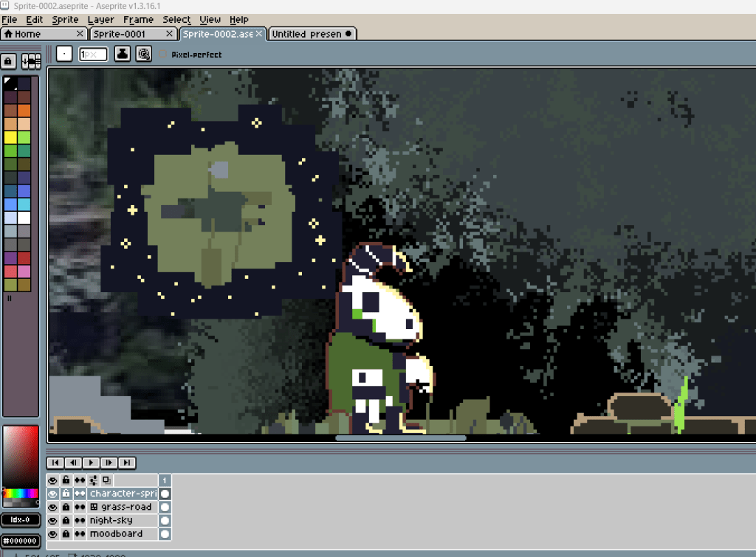Image resolution: width=756 pixels, height=557 pixels.
Task: Toggle visibility of the grass-road layer
Action: pyautogui.click(x=53, y=507)
